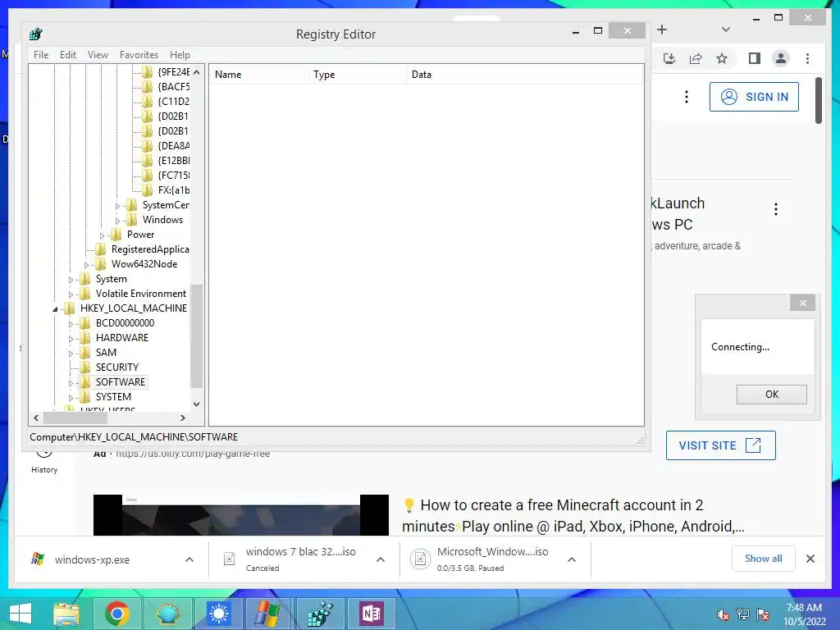Close the Connecting dialog
840x630 pixels.
click(x=802, y=303)
